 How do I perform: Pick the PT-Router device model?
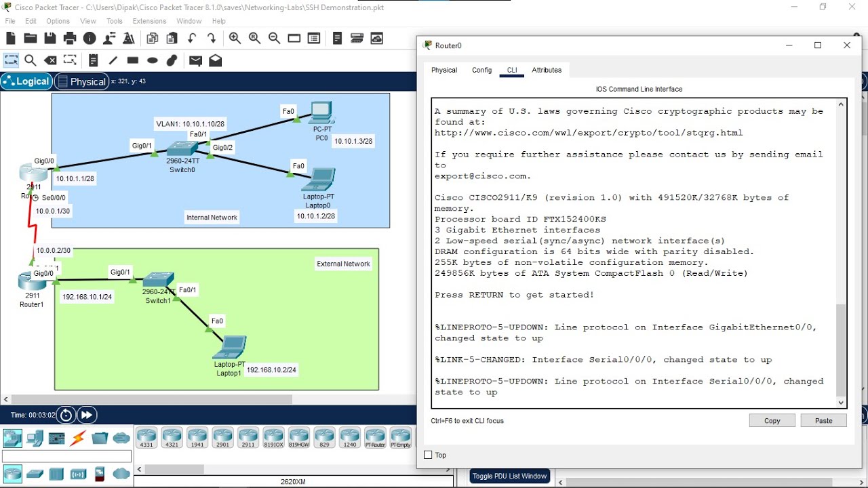click(375, 437)
